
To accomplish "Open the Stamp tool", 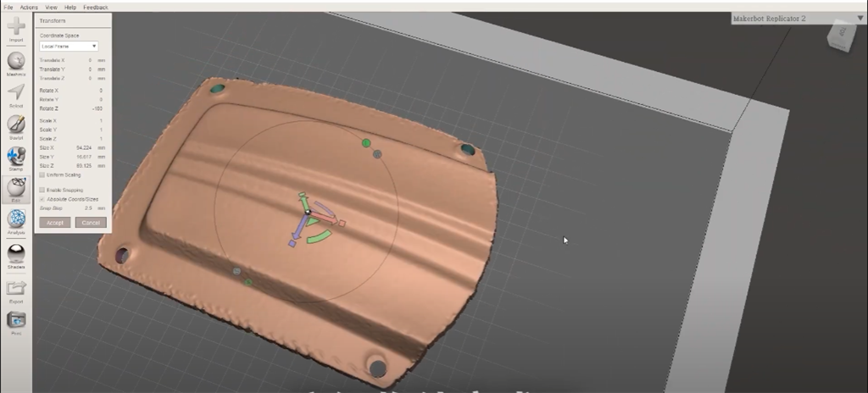I will click(x=16, y=158).
